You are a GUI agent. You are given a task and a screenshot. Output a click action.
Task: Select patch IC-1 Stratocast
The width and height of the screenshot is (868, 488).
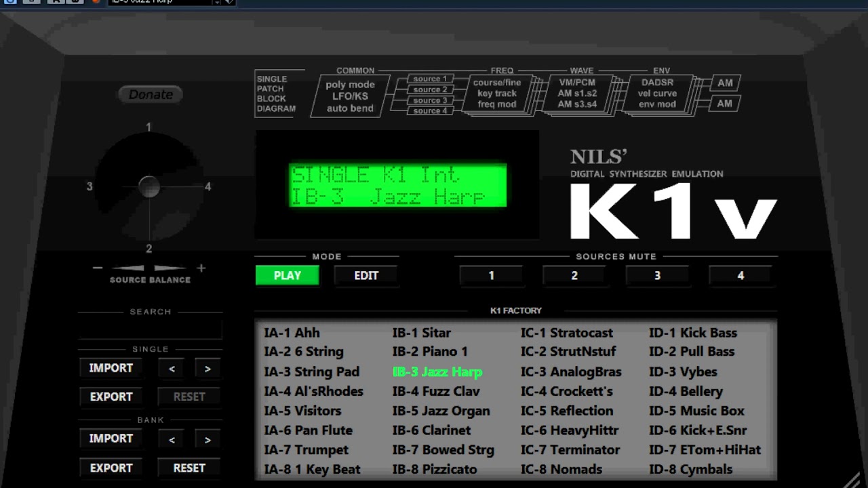pyautogui.click(x=567, y=333)
